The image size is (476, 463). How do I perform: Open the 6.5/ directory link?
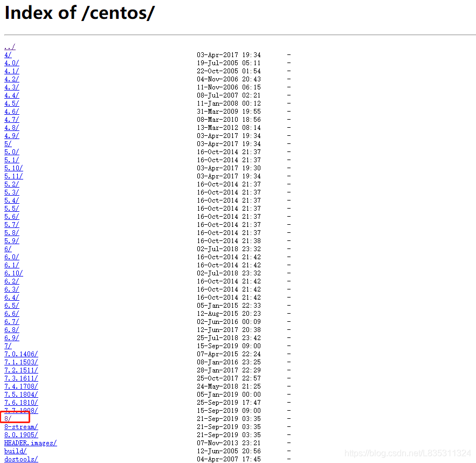click(x=11, y=306)
